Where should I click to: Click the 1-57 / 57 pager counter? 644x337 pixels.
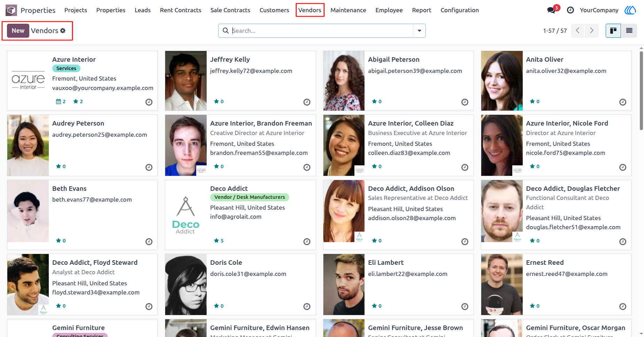(x=555, y=31)
